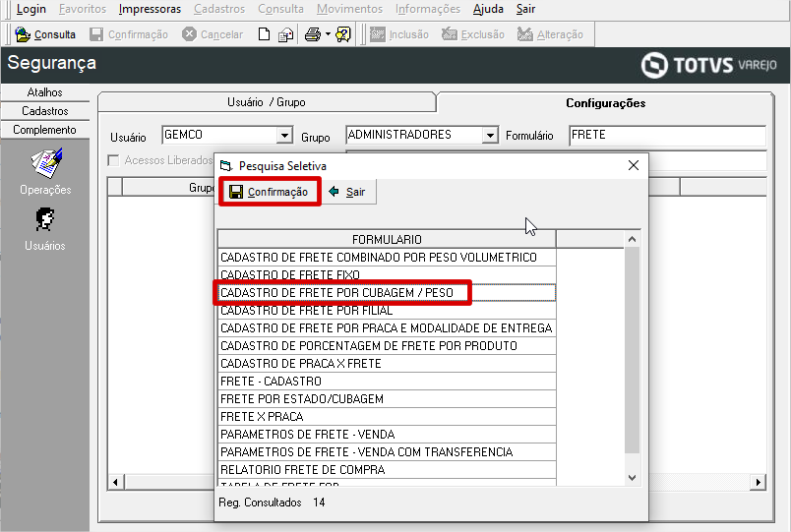
Task: Click the FORMULARIO column header
Action: coord(387,239)
